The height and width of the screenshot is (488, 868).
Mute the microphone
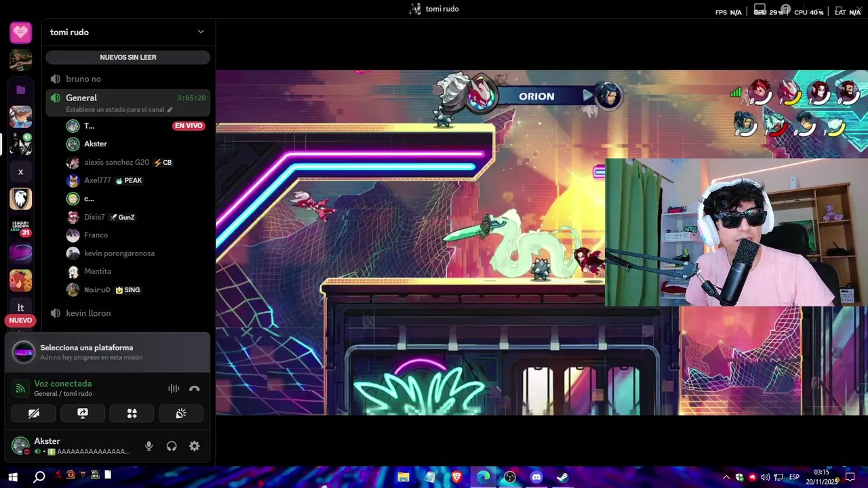pos(149,446)
